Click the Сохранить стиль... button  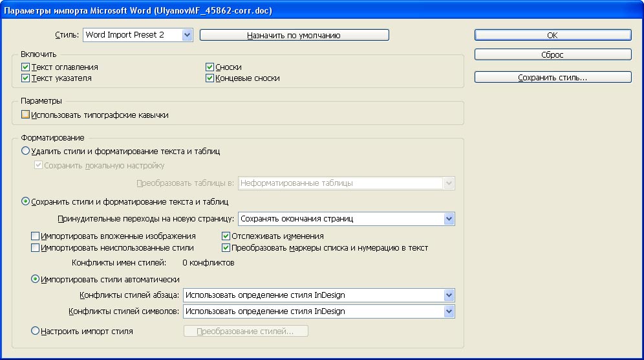point(553,77)
